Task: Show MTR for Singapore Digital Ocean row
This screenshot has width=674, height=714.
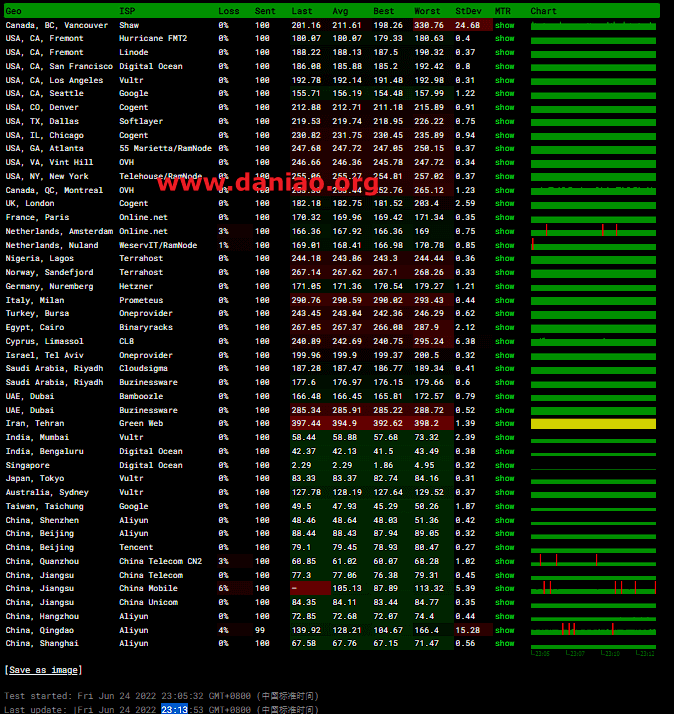Action: tap(505, 465)
